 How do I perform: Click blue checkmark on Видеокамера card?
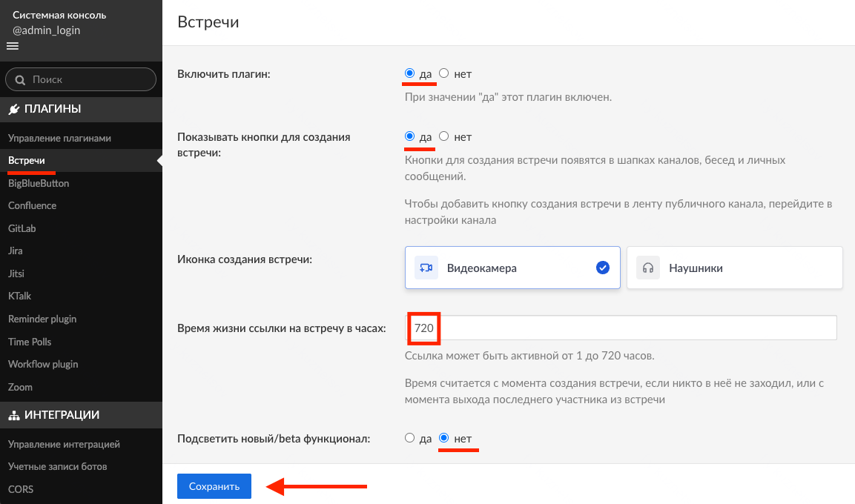click(602, 268)
